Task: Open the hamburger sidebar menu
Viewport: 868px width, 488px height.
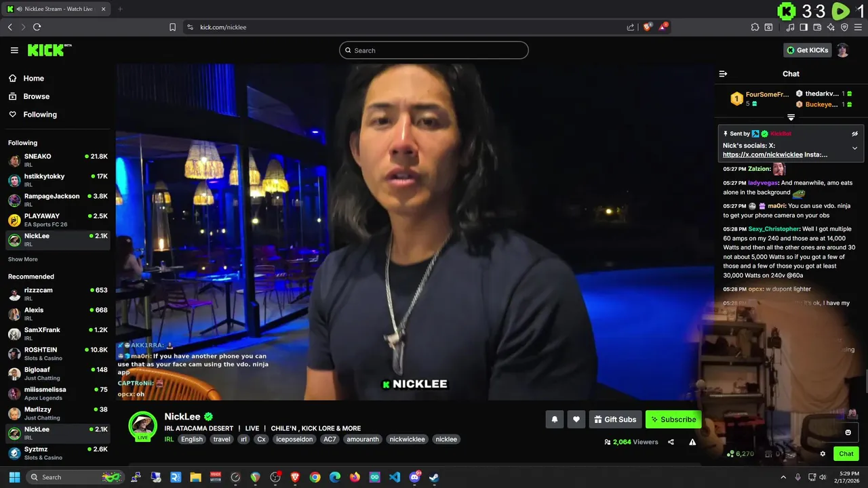Action: 14,50
